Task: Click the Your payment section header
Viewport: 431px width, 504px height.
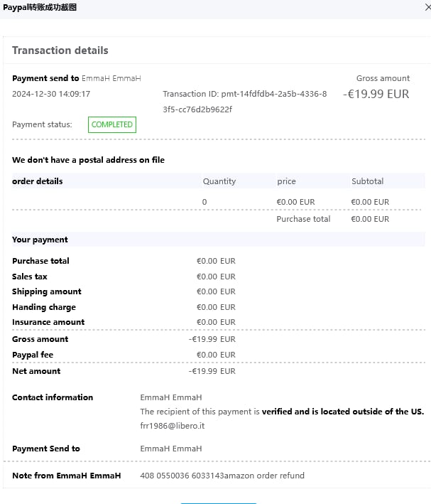Action: [40, 240]
